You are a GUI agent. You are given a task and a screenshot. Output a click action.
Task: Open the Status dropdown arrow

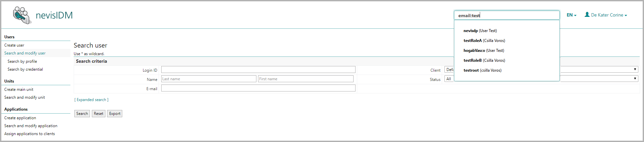(635, 79)
